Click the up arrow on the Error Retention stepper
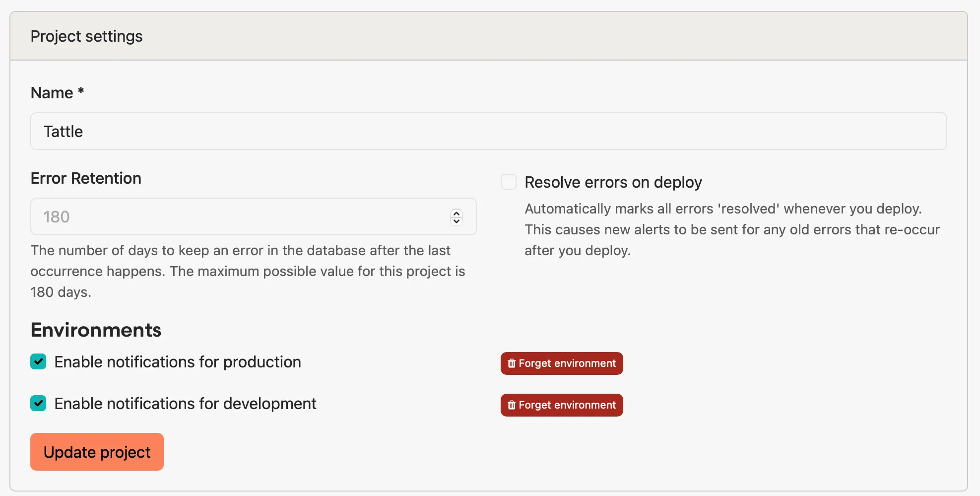 [x=456, y=213]
